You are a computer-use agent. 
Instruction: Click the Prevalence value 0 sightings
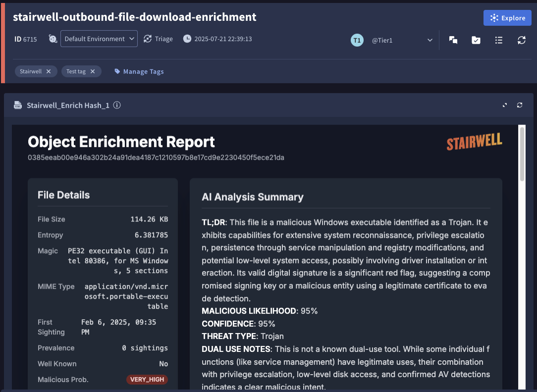coord(145,348)
